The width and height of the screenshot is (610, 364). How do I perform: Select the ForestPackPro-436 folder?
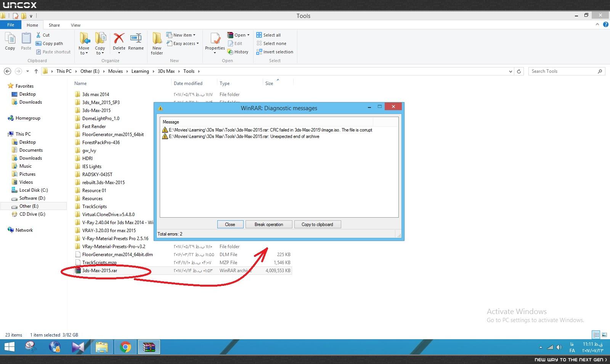tap(101, 143)
